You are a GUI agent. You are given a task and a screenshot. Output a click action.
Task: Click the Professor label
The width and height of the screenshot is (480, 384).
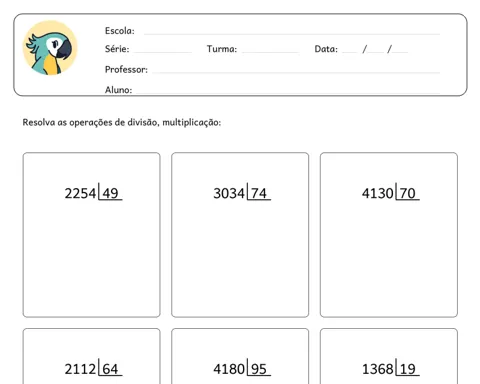(126, 70)
